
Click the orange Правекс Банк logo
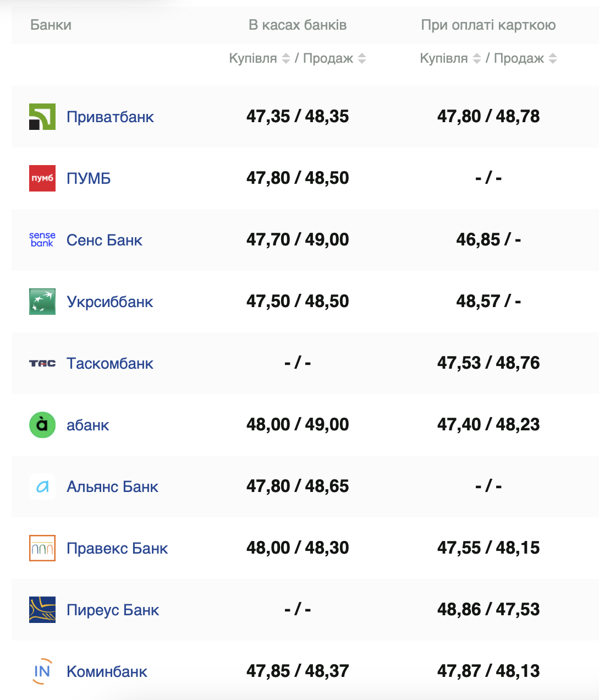[42, 548]
